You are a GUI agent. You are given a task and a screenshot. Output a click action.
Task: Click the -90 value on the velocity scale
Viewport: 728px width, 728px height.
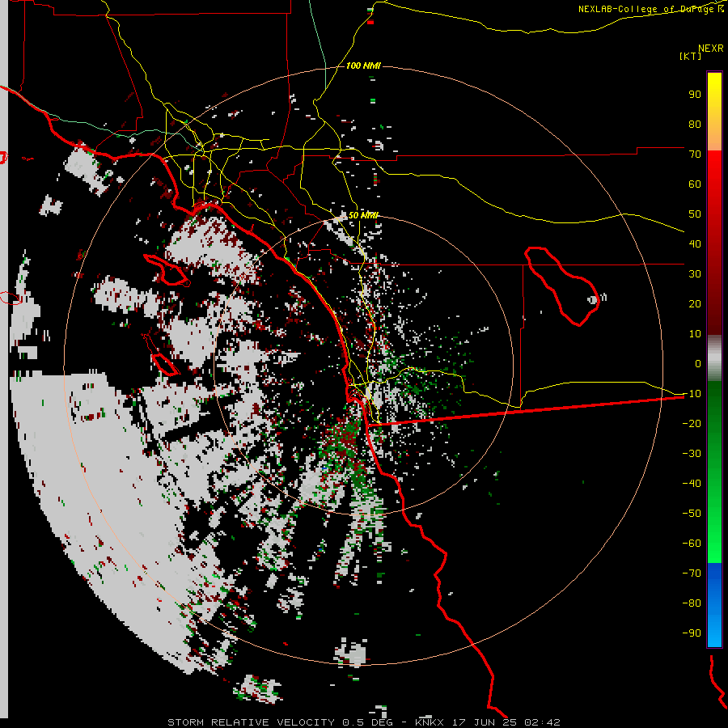coord(692,633)
